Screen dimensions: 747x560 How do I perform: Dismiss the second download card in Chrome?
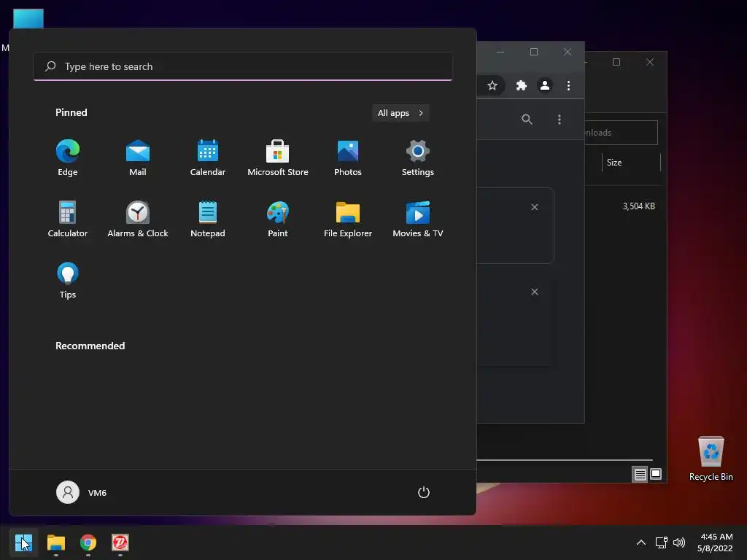[535, 292]
